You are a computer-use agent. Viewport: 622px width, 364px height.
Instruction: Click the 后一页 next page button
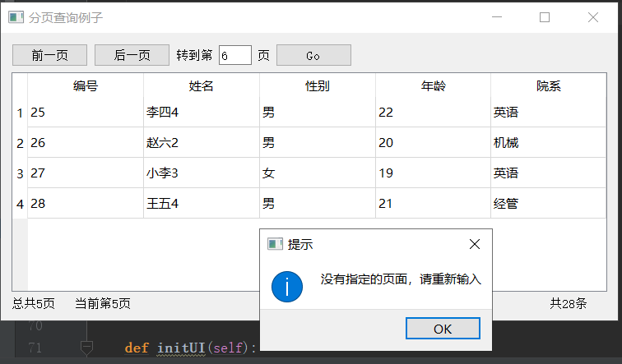tap(132, 55)
